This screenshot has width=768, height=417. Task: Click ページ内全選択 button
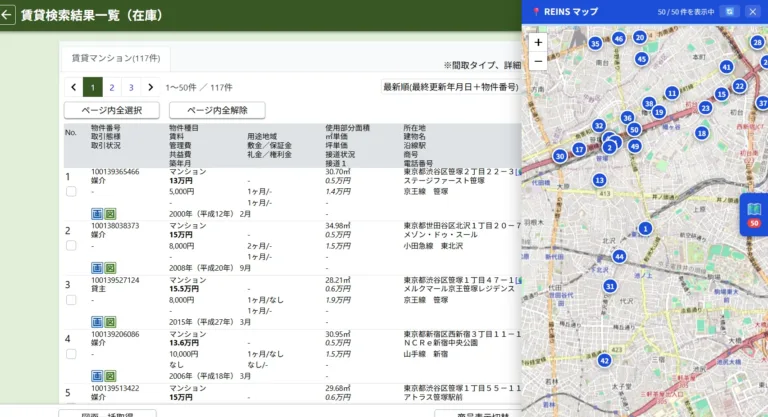[x=112, y=110]
